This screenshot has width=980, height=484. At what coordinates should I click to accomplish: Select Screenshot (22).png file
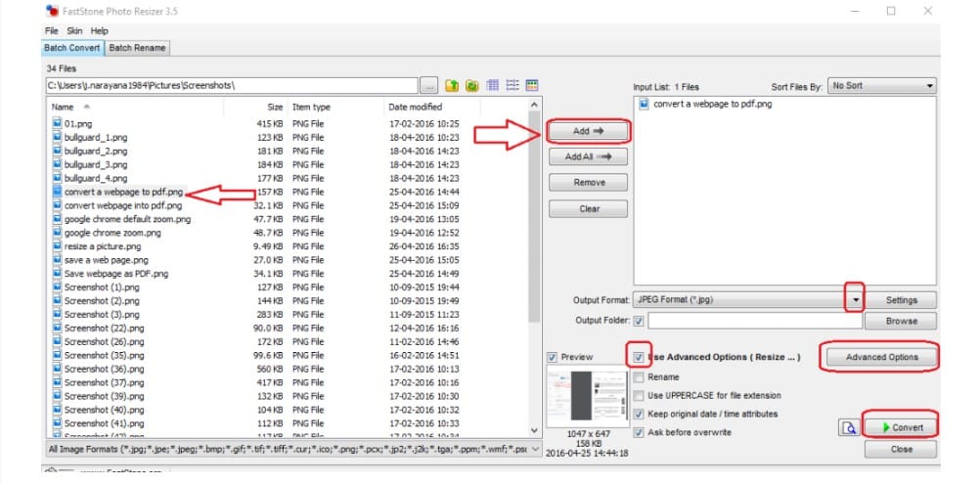(104, 328)
